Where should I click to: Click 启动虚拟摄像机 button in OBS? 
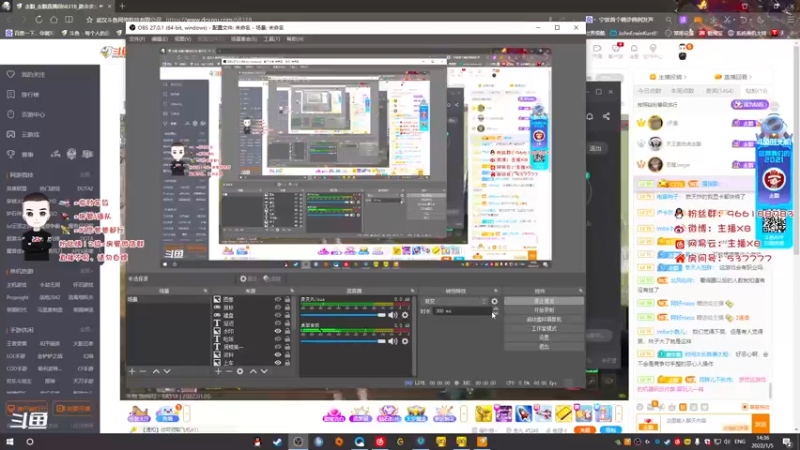[544, 319]
